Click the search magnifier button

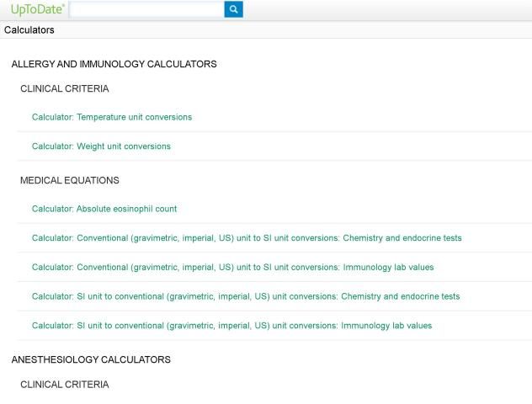coord(233,9)
